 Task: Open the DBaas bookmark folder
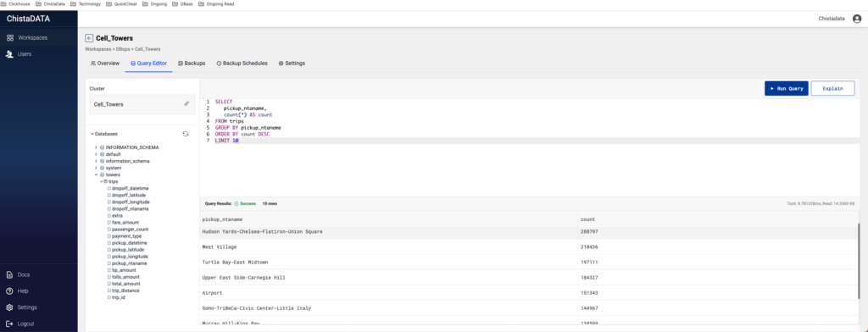[183, 3]
